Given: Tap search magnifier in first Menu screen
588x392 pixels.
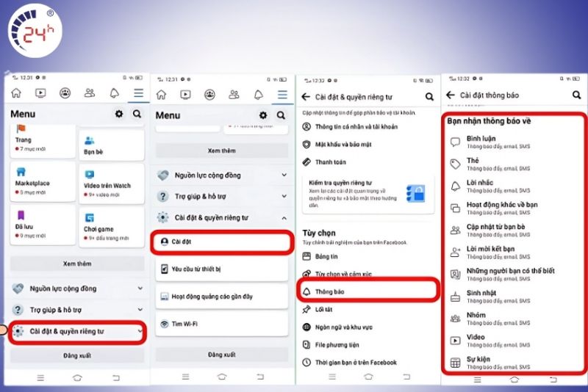Looking at the screenshot, I should [x=137, y=114].
